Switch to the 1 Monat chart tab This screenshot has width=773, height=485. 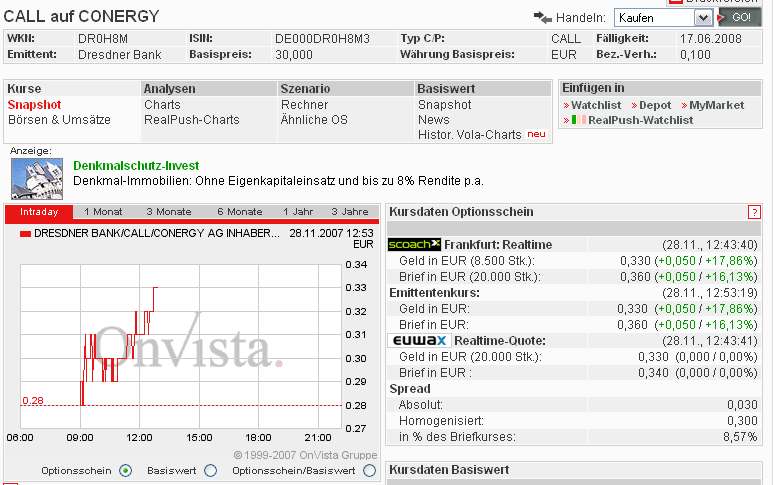click(103, 212)
